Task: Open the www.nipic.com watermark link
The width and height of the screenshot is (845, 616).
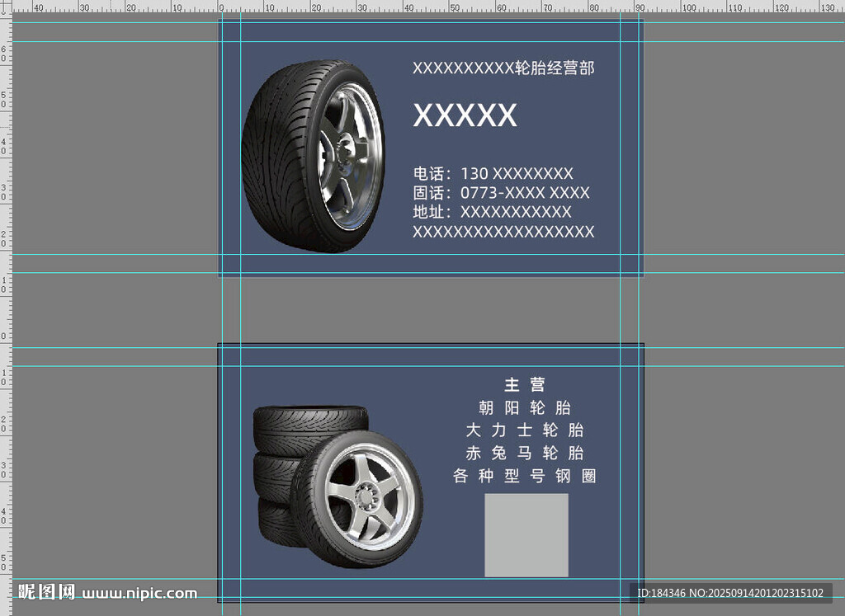Action: (x=140, y=593)
